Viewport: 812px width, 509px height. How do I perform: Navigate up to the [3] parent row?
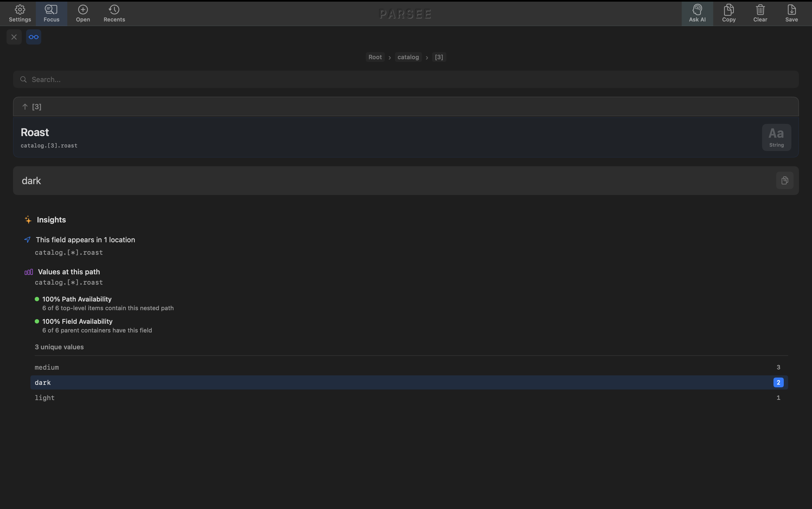406,107
